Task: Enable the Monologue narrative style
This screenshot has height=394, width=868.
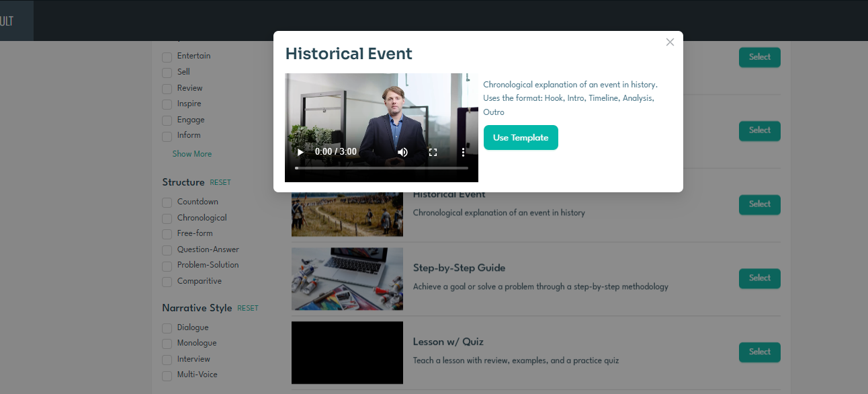Action: (x=167, y=344)
